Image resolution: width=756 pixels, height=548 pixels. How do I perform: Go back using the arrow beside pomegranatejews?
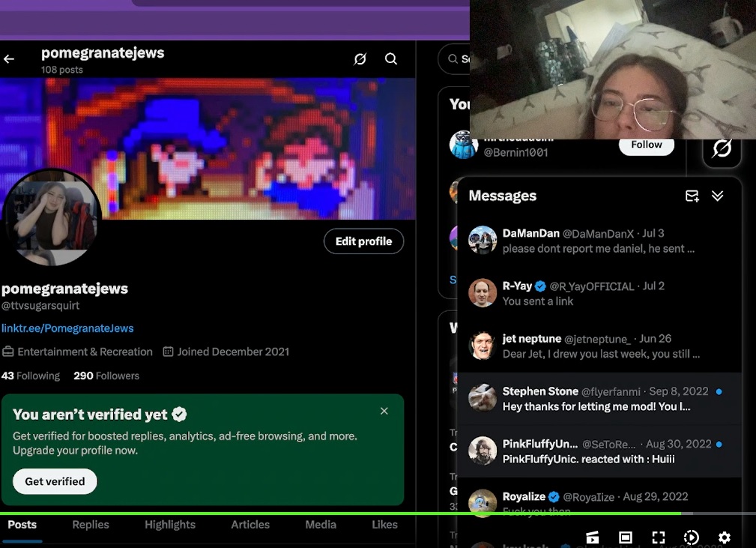coord(9,59)
